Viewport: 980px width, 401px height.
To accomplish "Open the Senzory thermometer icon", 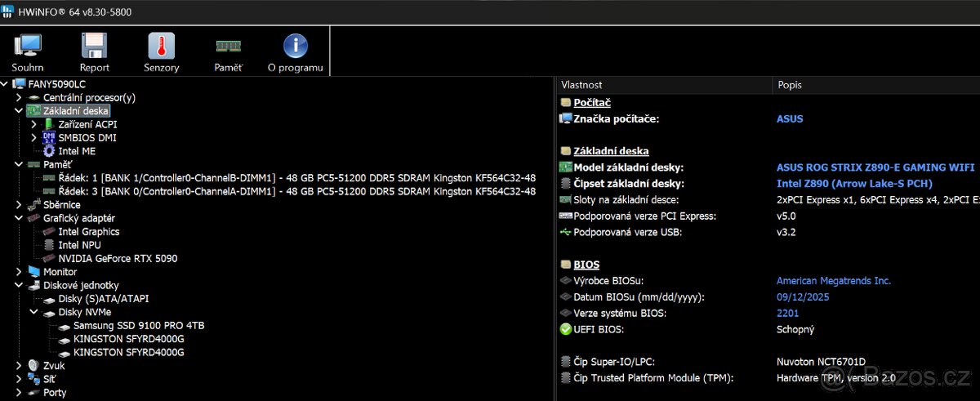I will [161, 47].
